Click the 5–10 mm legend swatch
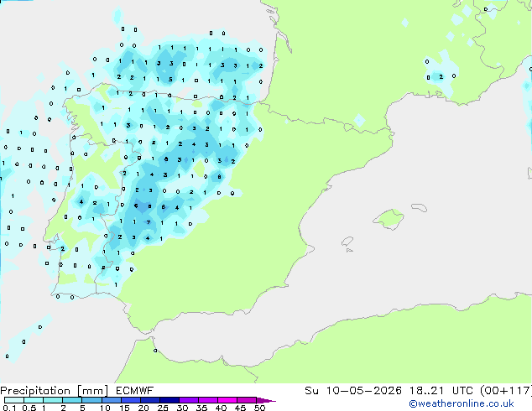 point(91,400)
